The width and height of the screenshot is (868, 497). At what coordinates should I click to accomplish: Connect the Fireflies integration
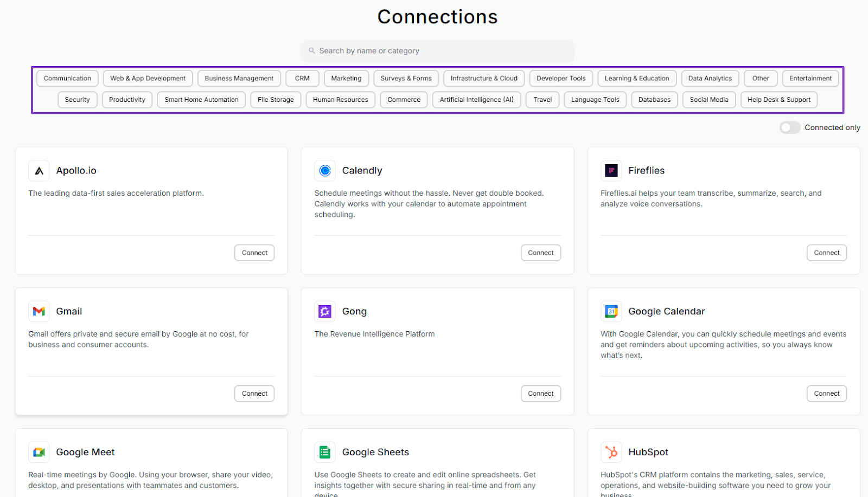point(827,253)
